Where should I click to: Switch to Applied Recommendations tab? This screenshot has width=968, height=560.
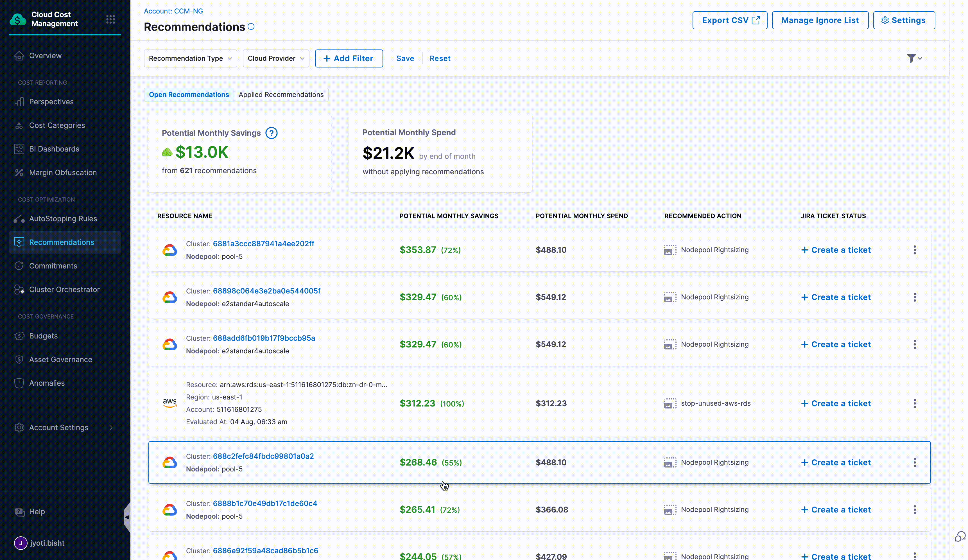point(281,95)
